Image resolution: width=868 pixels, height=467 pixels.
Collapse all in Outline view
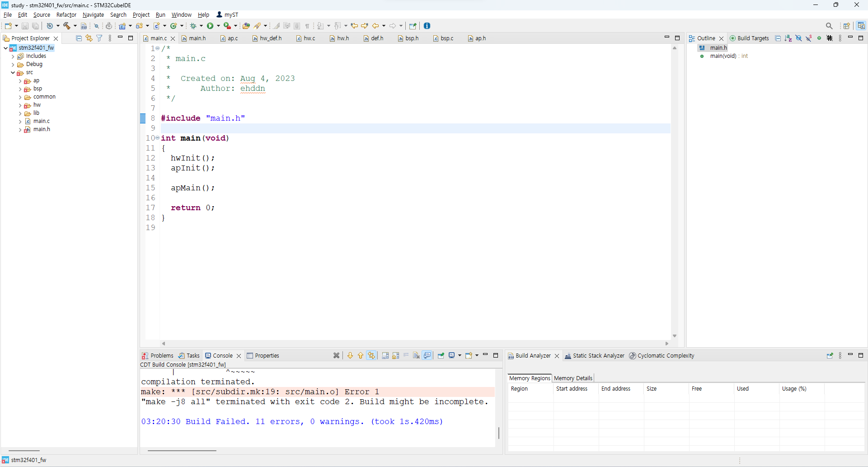click(778, 38)
